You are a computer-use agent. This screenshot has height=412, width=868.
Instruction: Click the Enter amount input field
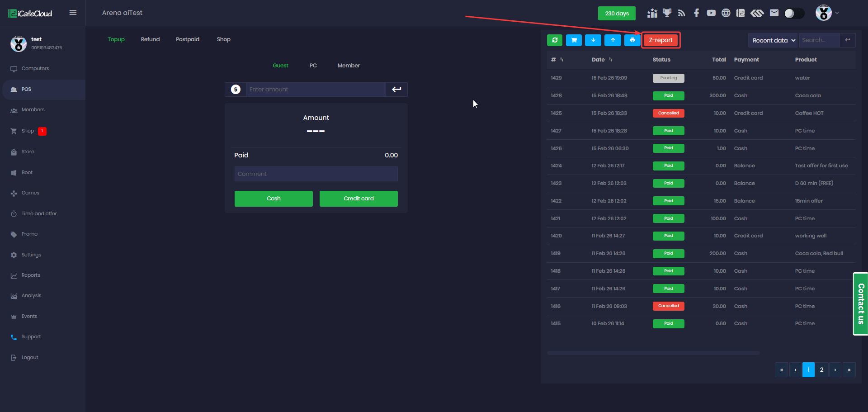(316, 90)
